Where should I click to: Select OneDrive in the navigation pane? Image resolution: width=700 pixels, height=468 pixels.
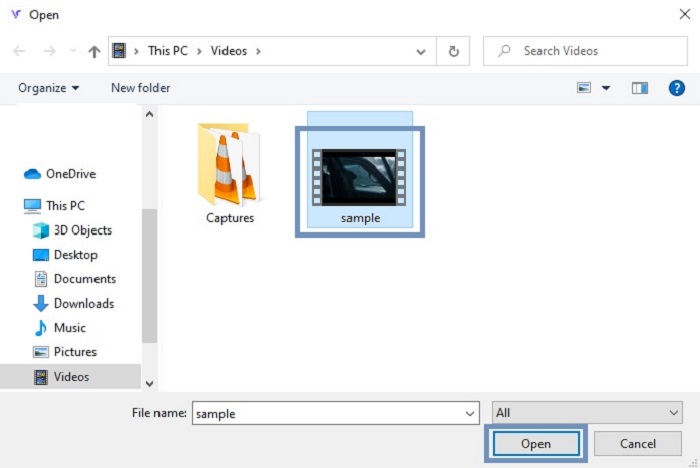(60, 174)
